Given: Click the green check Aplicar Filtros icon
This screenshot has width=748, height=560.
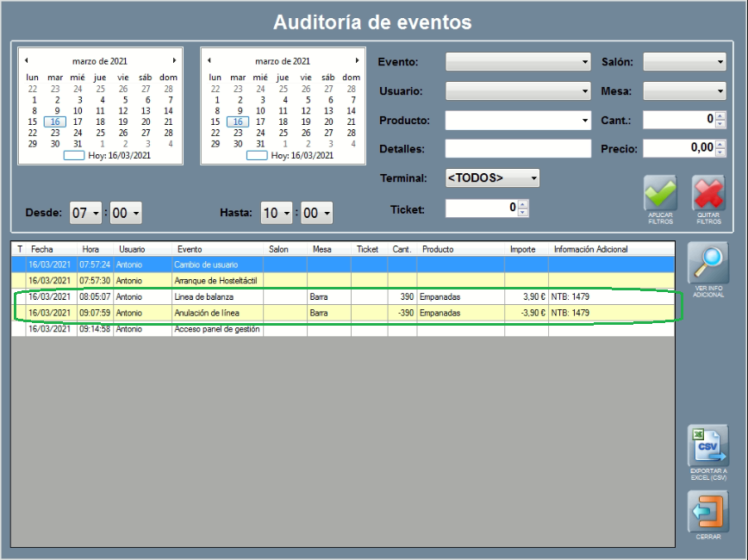Looking at the screenshot, I should (x=660, y=193).
